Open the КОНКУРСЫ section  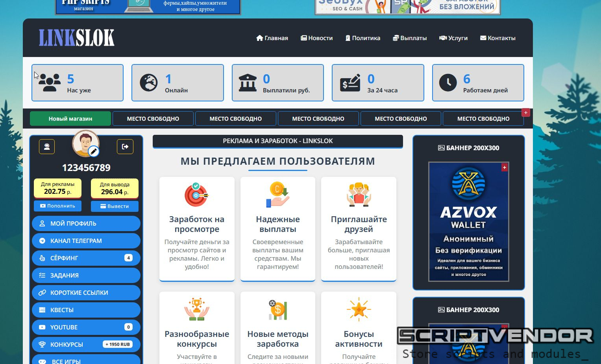pyautogui.click(x=86, y=344)
